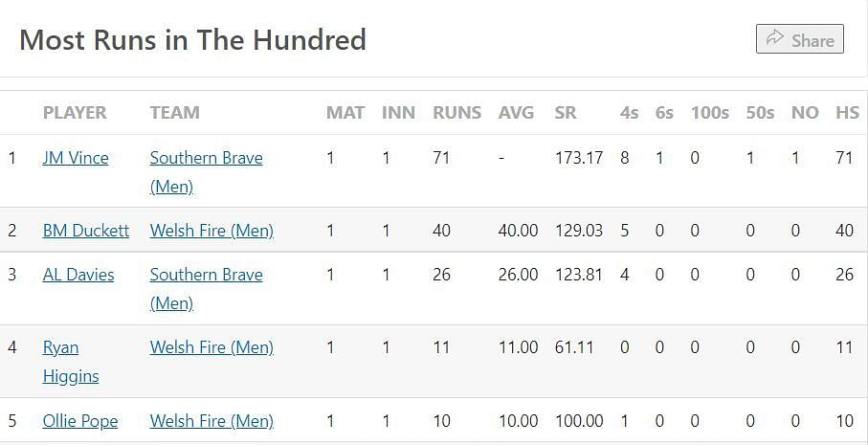Click the MAT column header
868x445 pixels.
tap(345, 113)
